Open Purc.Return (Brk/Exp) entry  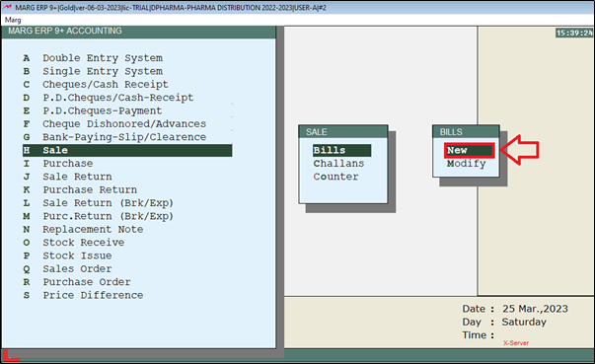(x=108, y=216)
